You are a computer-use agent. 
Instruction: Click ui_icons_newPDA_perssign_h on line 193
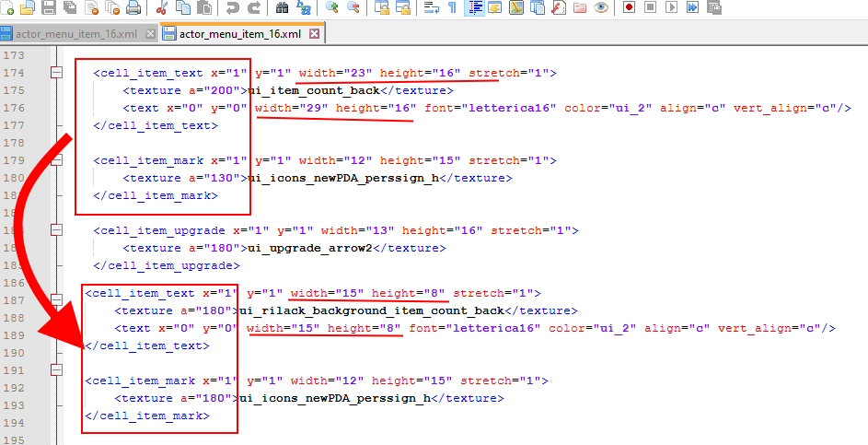pyautogui.click(x=335, y=398)
